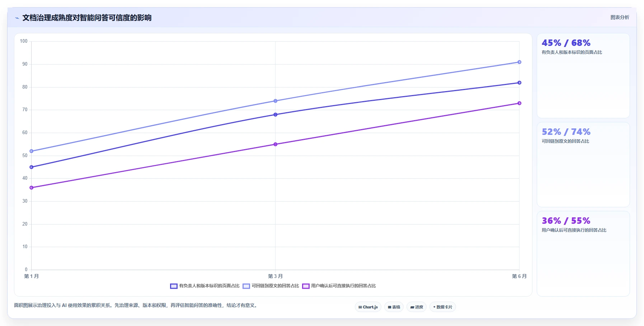644x326 pixels.
Task: Click the 图表分析 label in the header
Action: [620, 17]
